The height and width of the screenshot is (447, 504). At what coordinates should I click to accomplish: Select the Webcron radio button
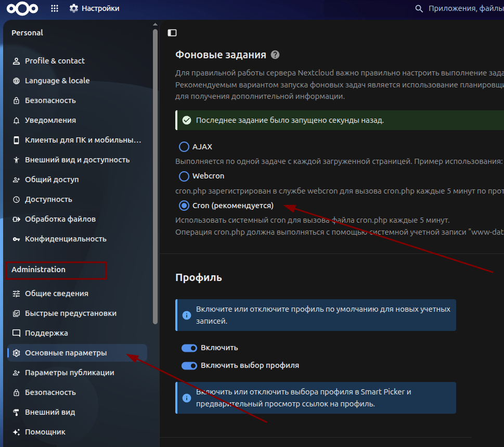(184, 176)
